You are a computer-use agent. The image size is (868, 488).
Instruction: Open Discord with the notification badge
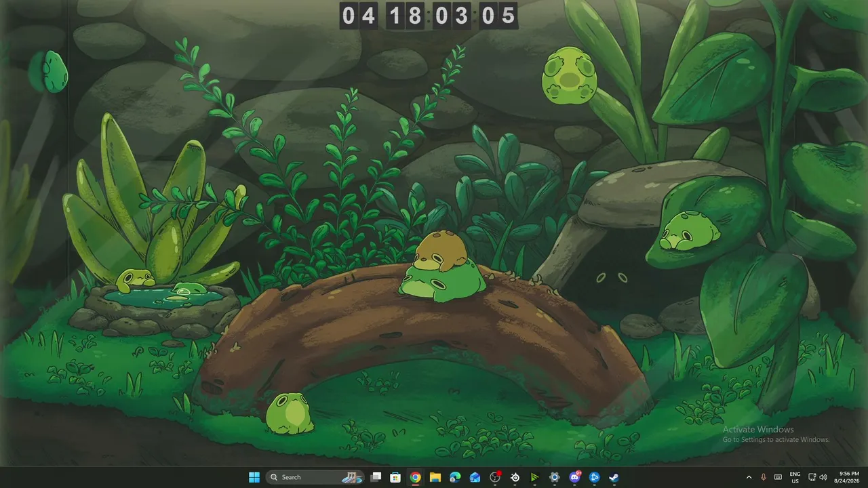click(575, 477)
